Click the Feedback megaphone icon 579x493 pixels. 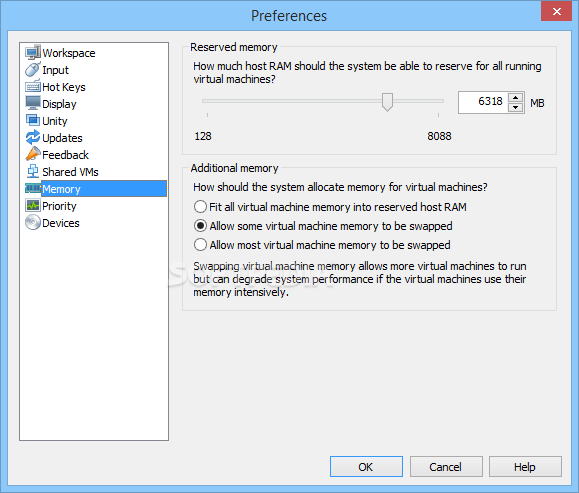point(33,154)
